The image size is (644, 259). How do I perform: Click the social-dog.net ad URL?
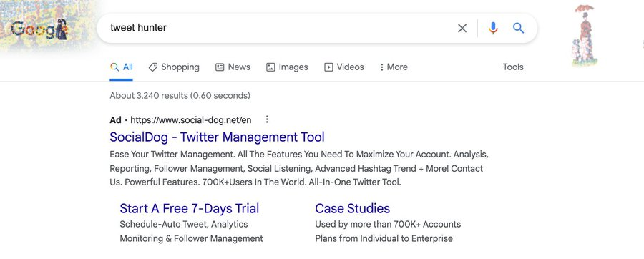pos(191,120)
